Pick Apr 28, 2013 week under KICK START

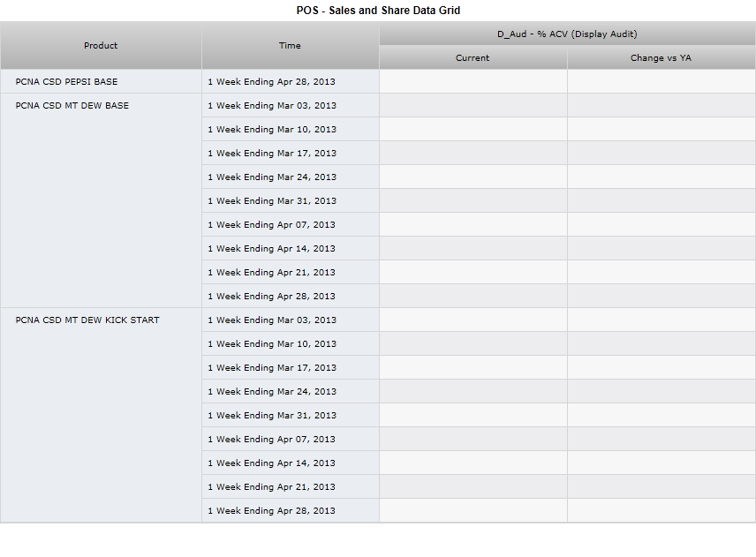coord(291,511)
